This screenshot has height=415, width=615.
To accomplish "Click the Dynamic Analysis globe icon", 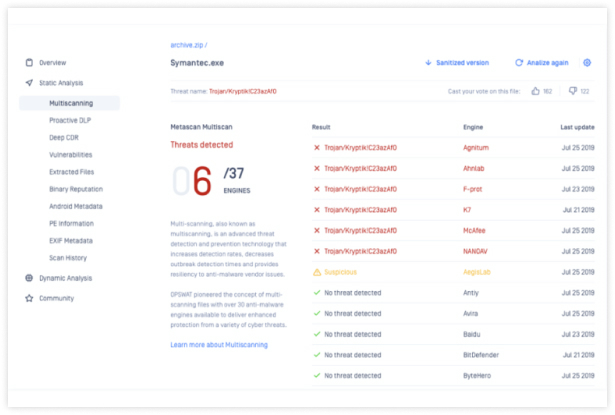I will [x=29, y=278].
